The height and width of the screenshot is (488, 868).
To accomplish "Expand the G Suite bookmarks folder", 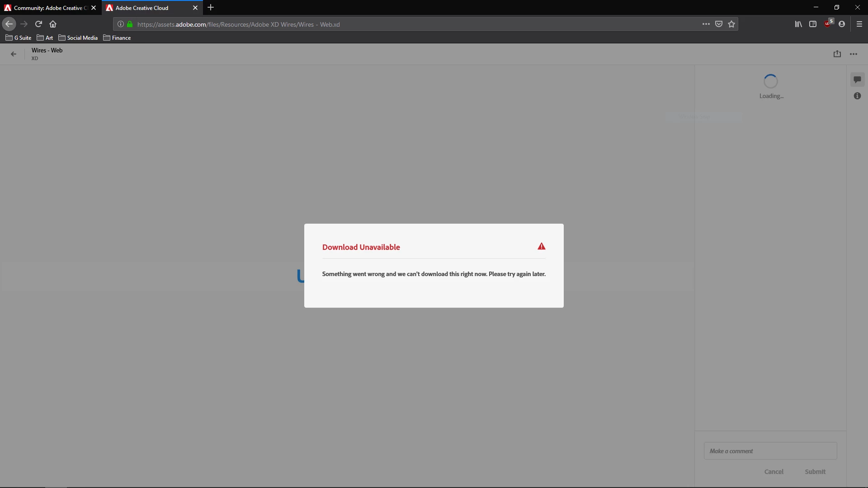I will pos(19,38).
